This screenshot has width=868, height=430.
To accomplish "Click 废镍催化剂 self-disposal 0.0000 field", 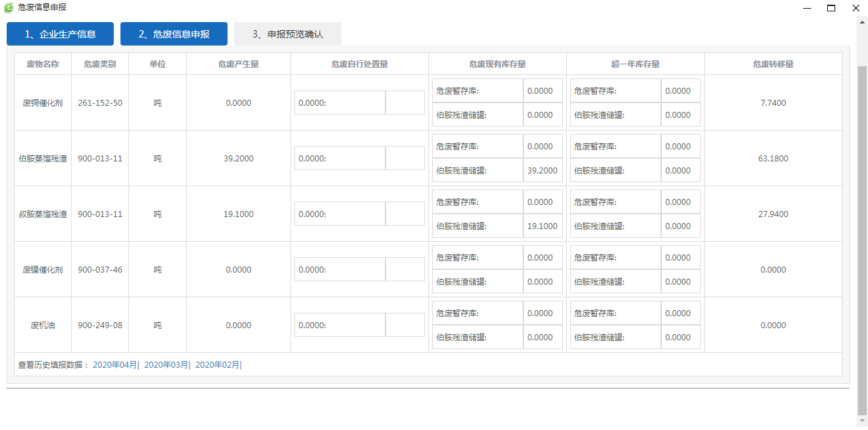I will click(x=340, y=270).
